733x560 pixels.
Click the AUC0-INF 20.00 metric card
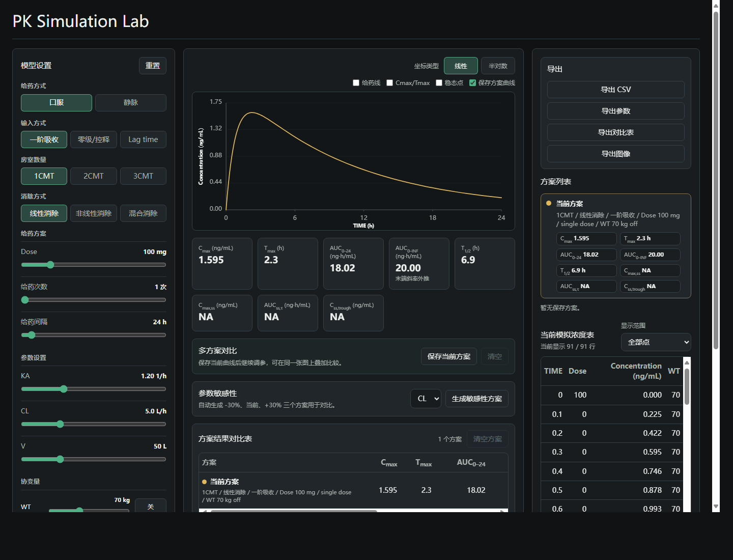pyautogui.click(x=419, y=264)
